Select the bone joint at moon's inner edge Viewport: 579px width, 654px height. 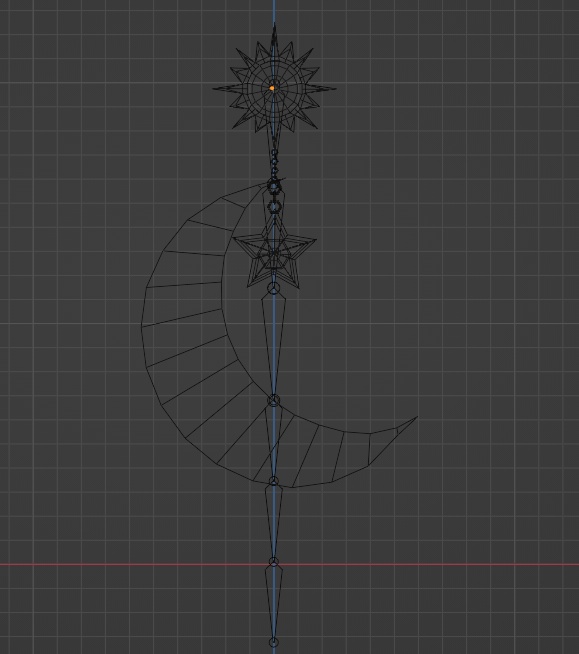pyautogui.click(x=273, y=400)
